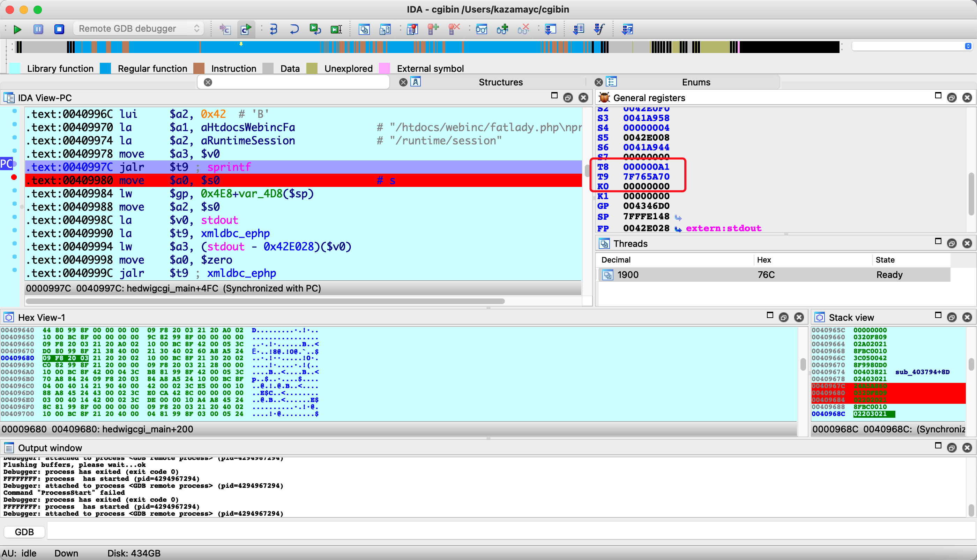This screenshot has height=560, width=977.
Task: Switch to the Structures tab
Action: pyautogui.click(x=500, y=82)
